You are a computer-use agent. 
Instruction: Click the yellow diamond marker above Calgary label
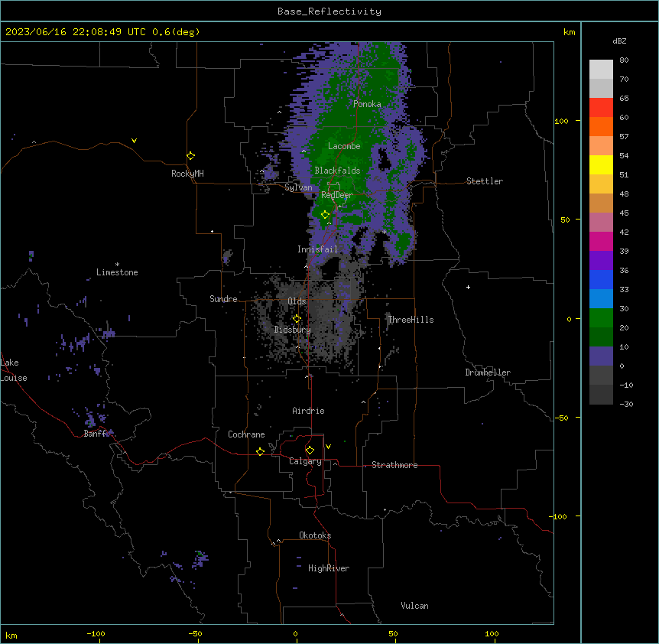click(x=310, y=450)
